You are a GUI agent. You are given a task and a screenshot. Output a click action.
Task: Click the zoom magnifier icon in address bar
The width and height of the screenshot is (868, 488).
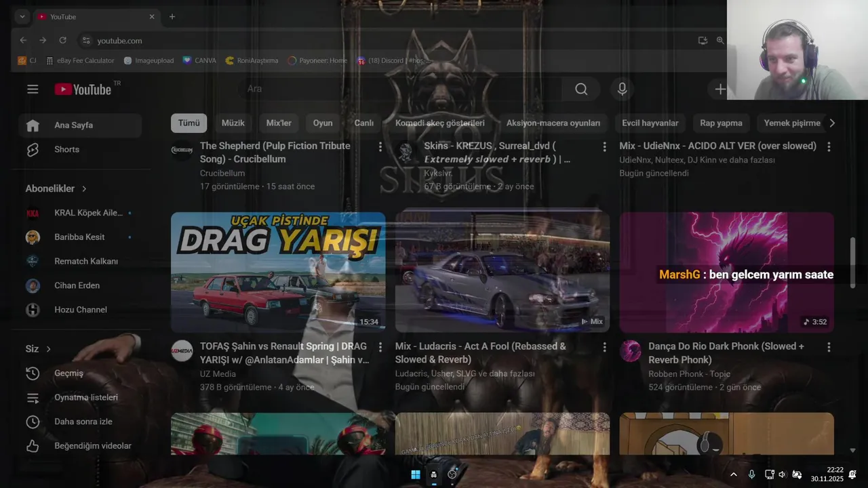point(720,41)
